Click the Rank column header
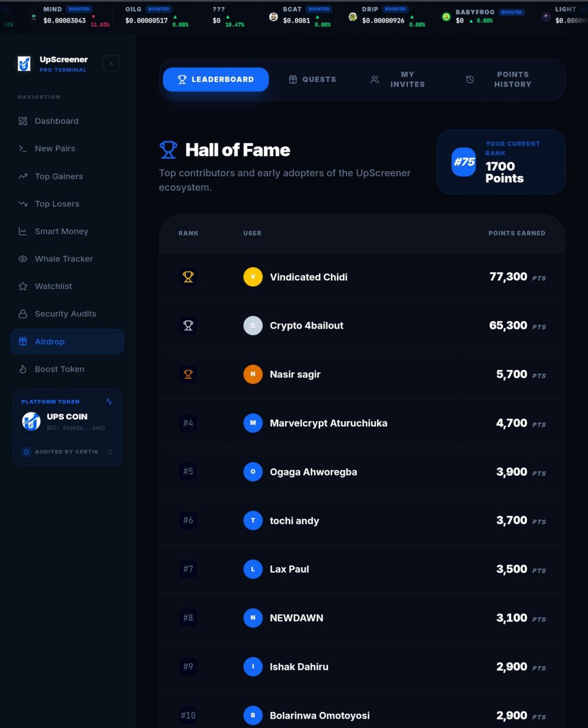The image size is (588, 728). point(189,233)
